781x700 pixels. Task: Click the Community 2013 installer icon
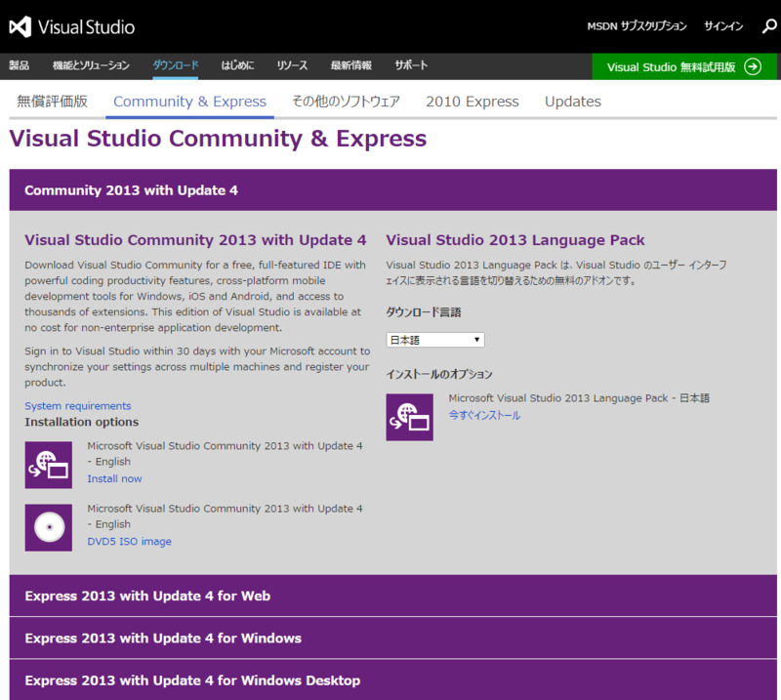[48, 465]
